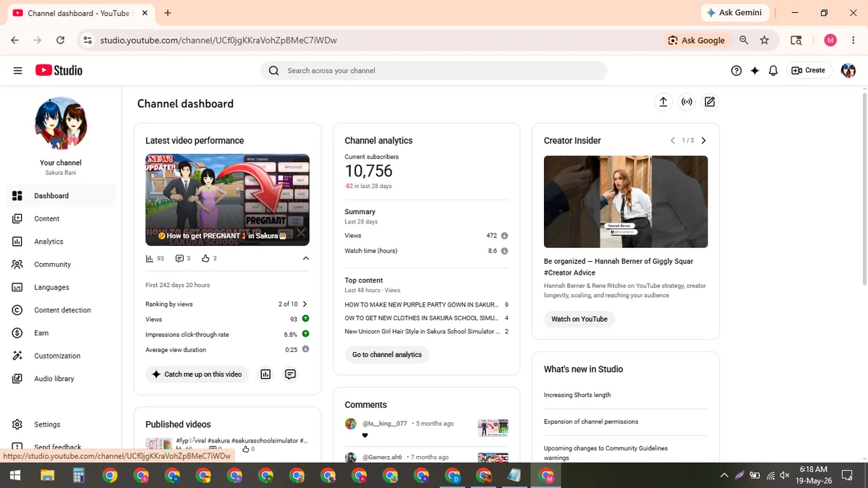Viewport: 868px width, 488px height.
Task: Click the Chrome profile M avatar
Action: 830,40
